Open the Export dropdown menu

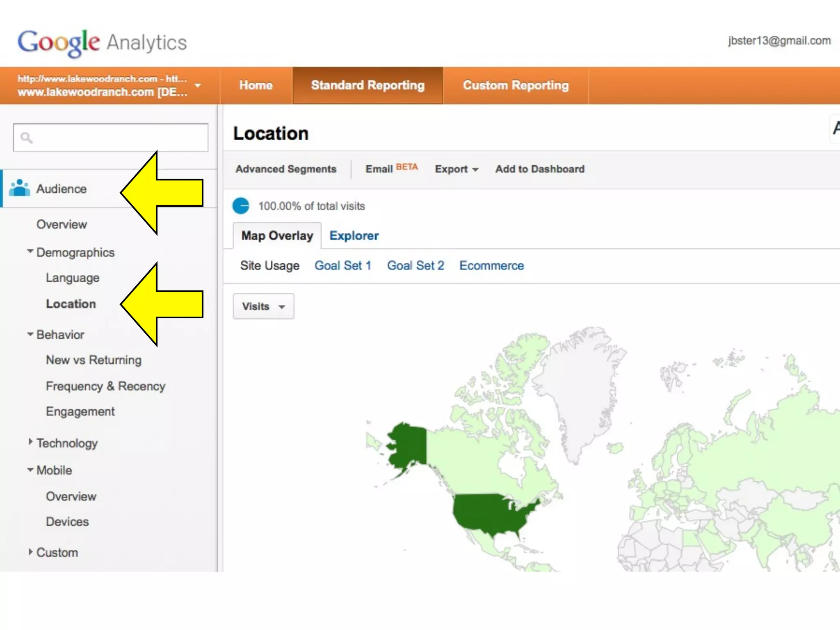[456, 169]
